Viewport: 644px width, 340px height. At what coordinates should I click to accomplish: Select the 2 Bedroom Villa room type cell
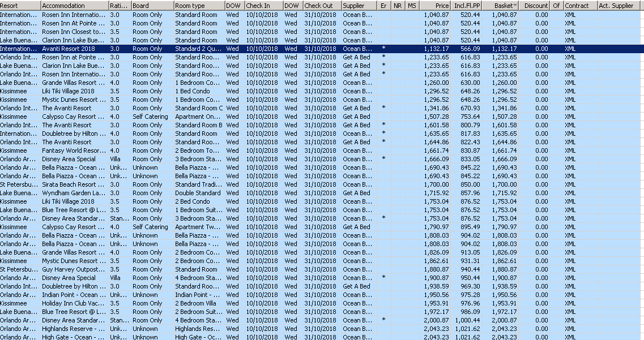[198, 303]
